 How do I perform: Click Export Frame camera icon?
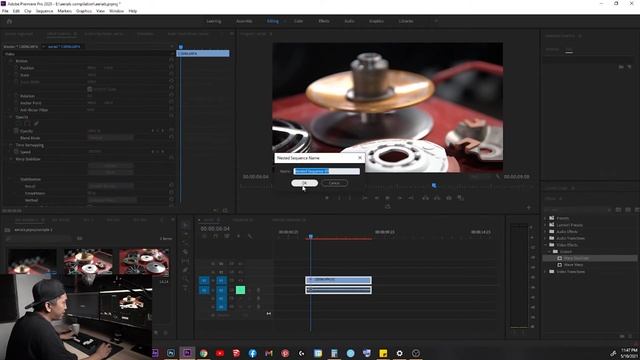click(449, 198)
